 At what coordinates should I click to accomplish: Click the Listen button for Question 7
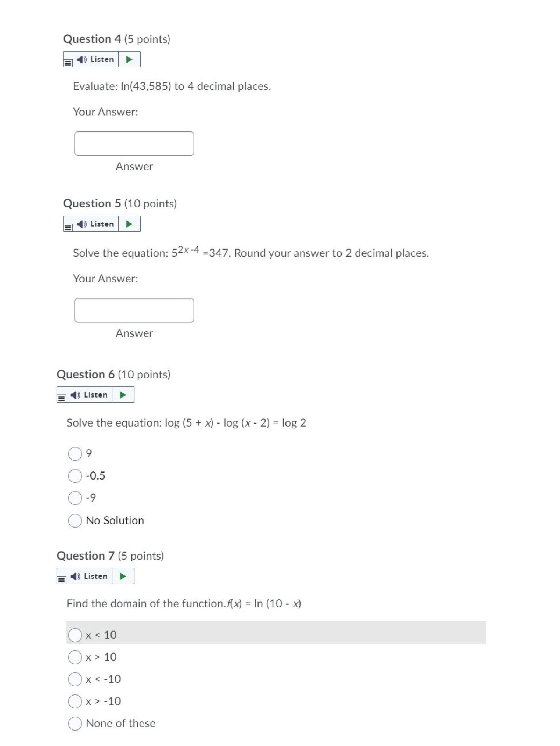coord(89,576)
